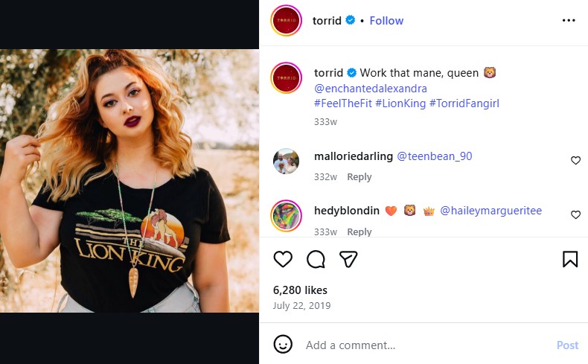Follow the torrid account

click(x=386, y=21)
